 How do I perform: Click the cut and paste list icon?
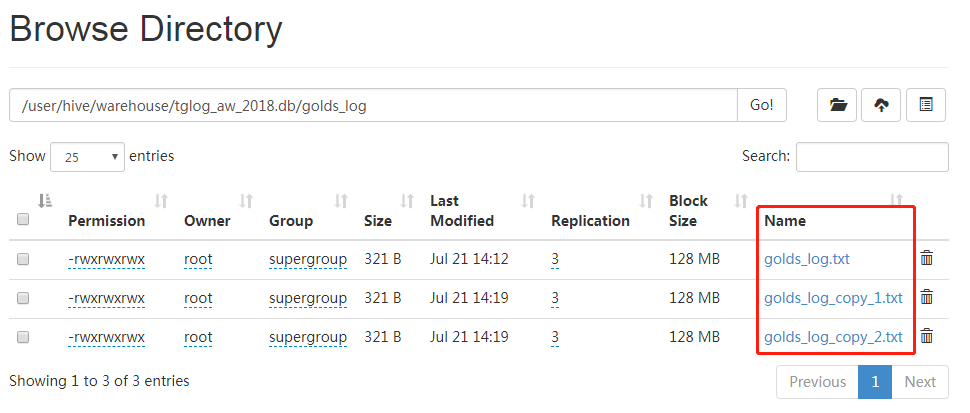tap(926, 105)
